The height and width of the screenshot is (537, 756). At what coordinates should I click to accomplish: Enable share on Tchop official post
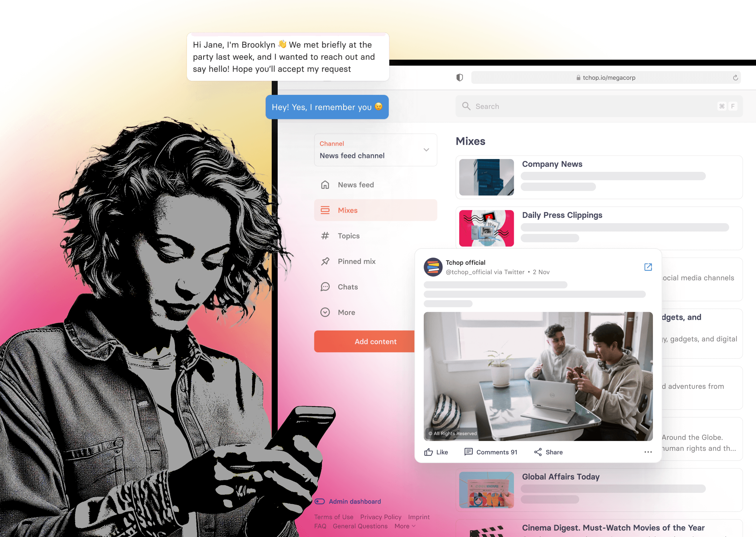[x=547, y=452]
